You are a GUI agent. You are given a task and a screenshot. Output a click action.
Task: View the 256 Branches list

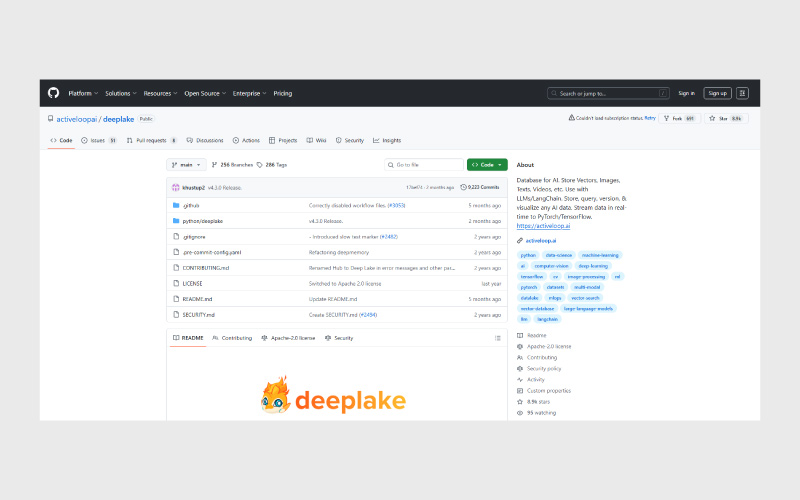[x=233, y=165]
